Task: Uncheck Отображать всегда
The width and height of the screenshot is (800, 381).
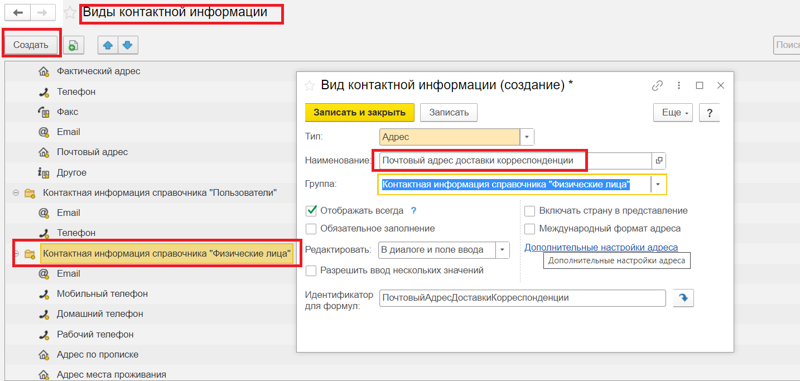Action: click(x=311, y=211)
